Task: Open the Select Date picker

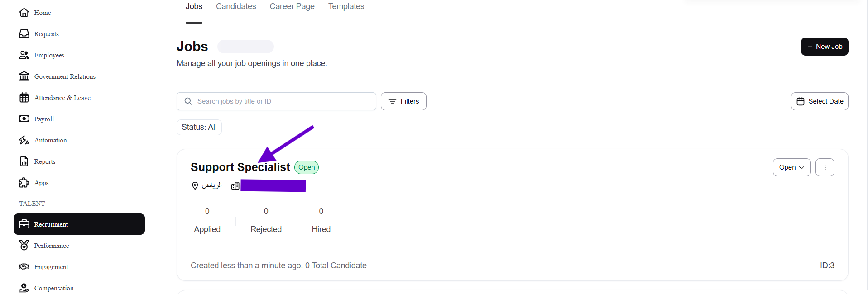Action: 820,101
